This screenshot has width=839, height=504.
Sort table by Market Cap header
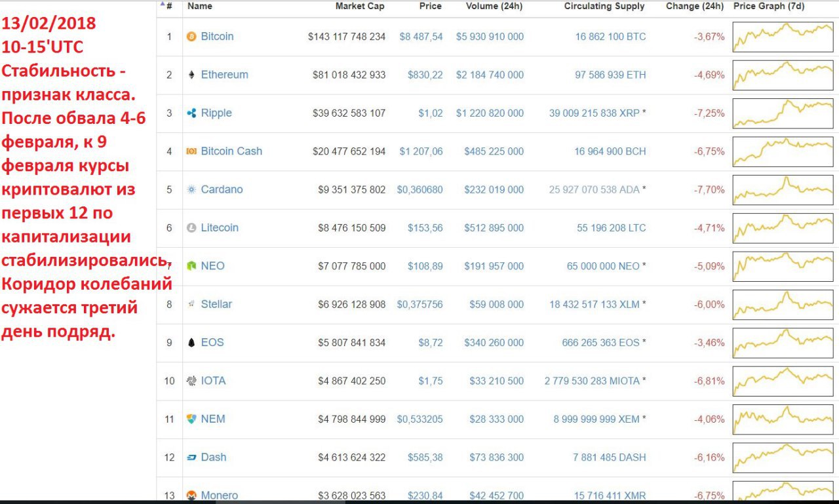360,6
